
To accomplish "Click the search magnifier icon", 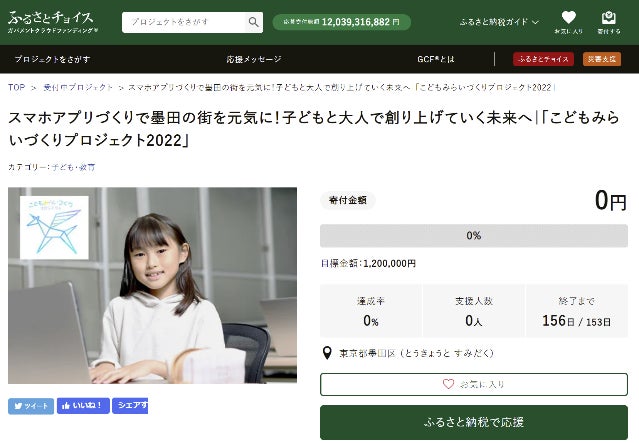I will (x=253, y=22).
